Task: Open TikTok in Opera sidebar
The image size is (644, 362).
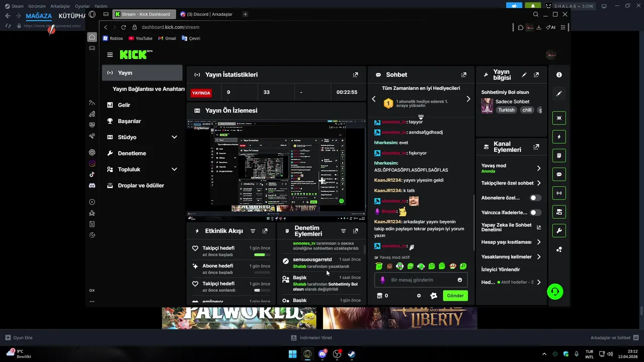Action: coord(92,174)
